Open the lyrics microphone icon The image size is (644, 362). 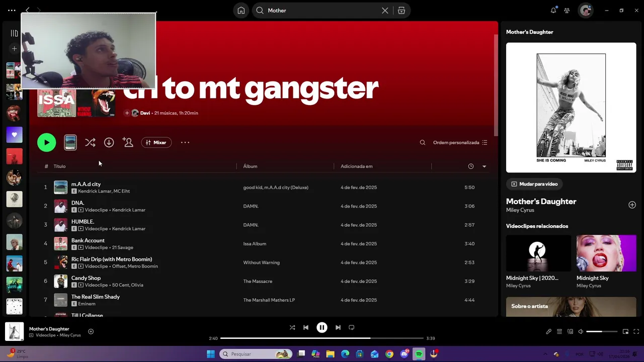point(548,331)
